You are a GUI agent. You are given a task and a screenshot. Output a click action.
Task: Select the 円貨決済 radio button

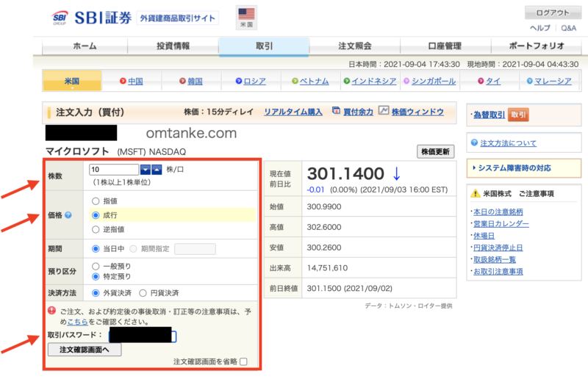point(143,293)
